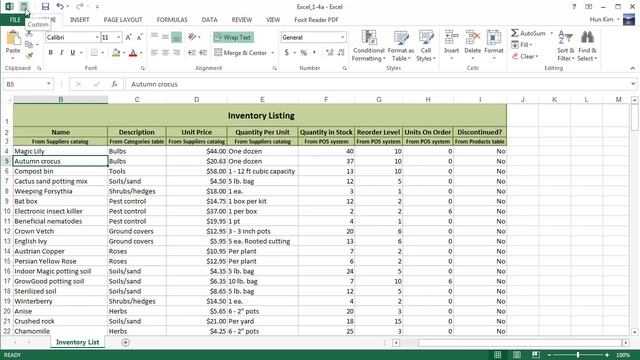Decrease font size with the smaller A icon
This screenshot has height=360, width=640.
point(140,37)
